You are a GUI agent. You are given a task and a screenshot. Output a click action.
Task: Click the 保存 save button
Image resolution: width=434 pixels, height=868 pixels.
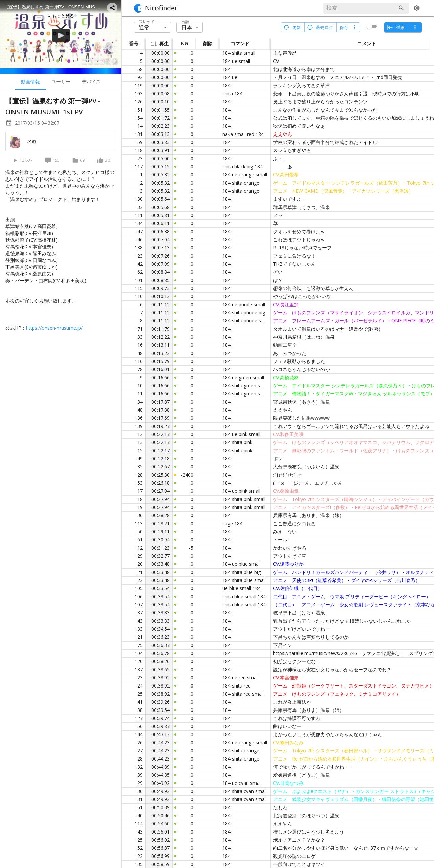[344, 27]
